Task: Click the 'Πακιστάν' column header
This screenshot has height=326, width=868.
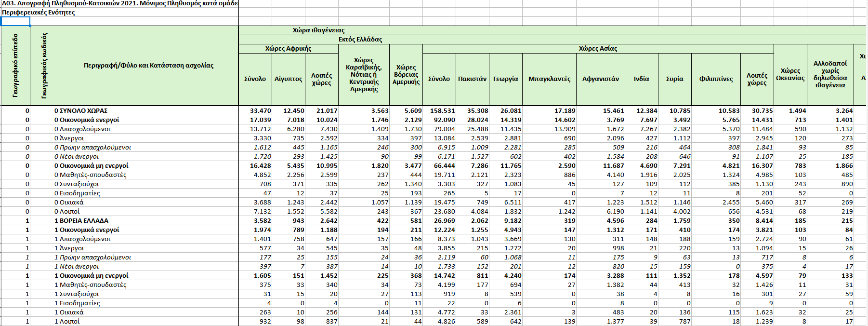Action: pos(473,79)
